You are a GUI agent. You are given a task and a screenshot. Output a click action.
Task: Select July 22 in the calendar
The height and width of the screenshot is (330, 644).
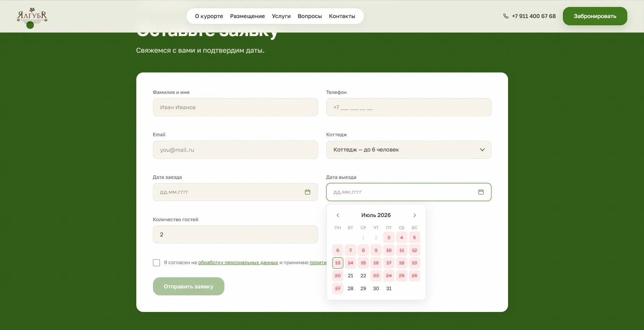363,276
